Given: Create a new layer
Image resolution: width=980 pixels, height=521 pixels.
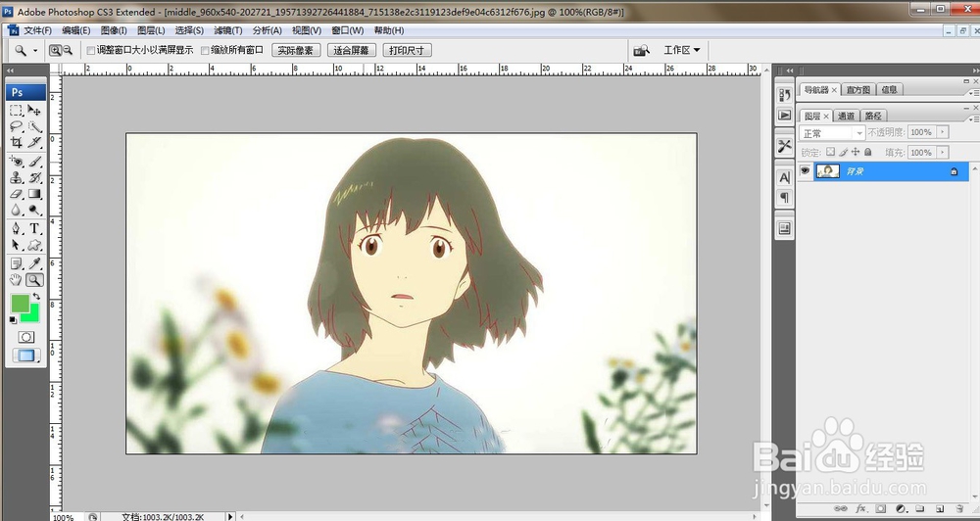Looking at the screenshot, I should tap(940, 508).
